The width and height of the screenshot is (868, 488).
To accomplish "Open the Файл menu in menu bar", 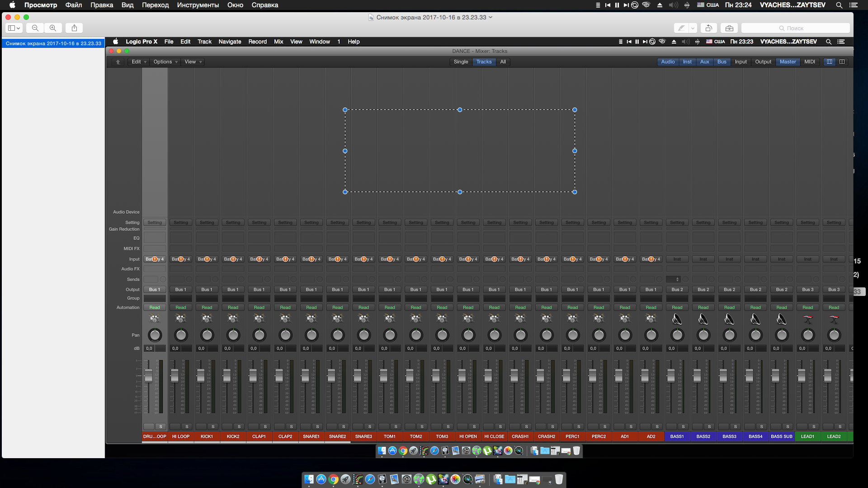I will [74, 5].
